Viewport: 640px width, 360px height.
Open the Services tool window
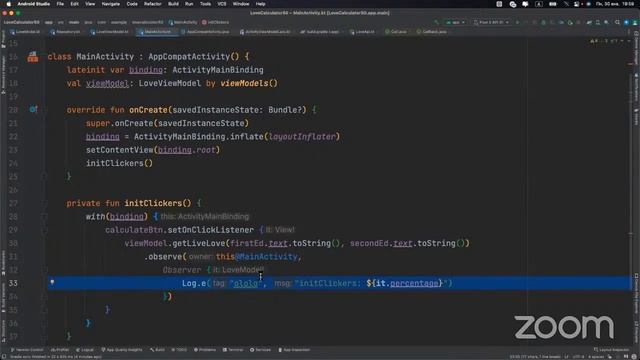point(260,350)
